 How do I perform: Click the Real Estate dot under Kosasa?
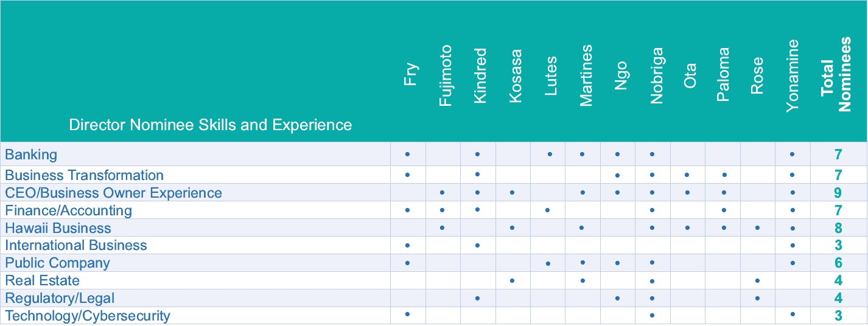(x=513, y=280)
